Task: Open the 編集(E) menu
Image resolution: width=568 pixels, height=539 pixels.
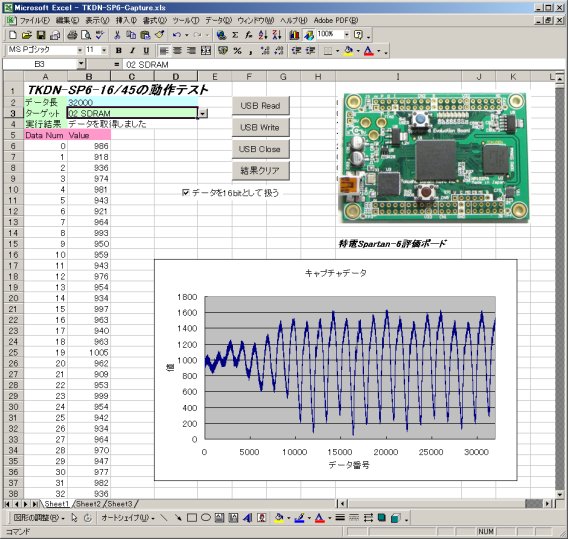Action: click(x=67, y=20)
